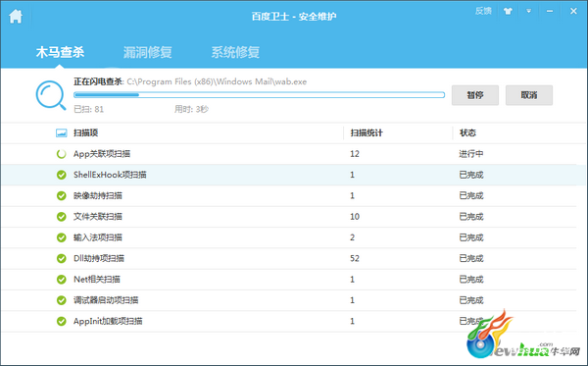Click the green check beside Dll劫持项扫描

click(61, 259)
